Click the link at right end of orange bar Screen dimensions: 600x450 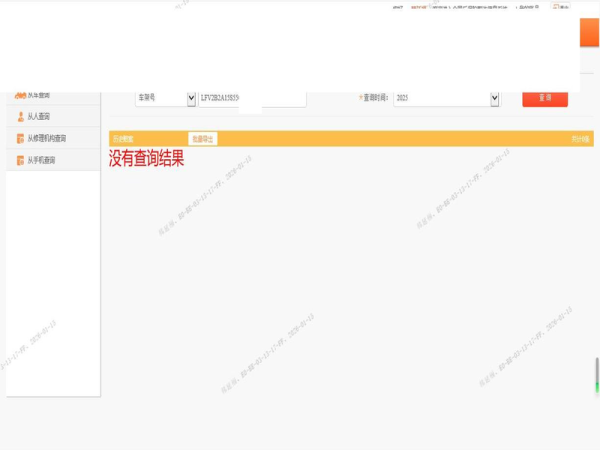click(x=579, y=139)
